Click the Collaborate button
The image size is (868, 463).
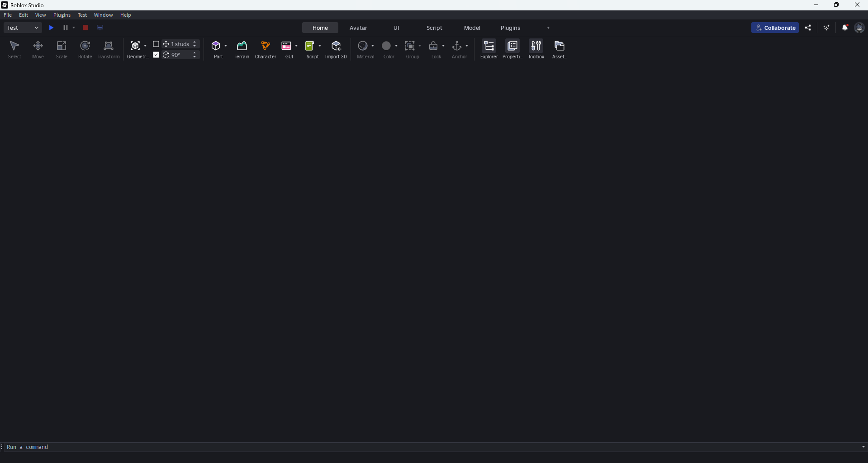pos(775,28)
